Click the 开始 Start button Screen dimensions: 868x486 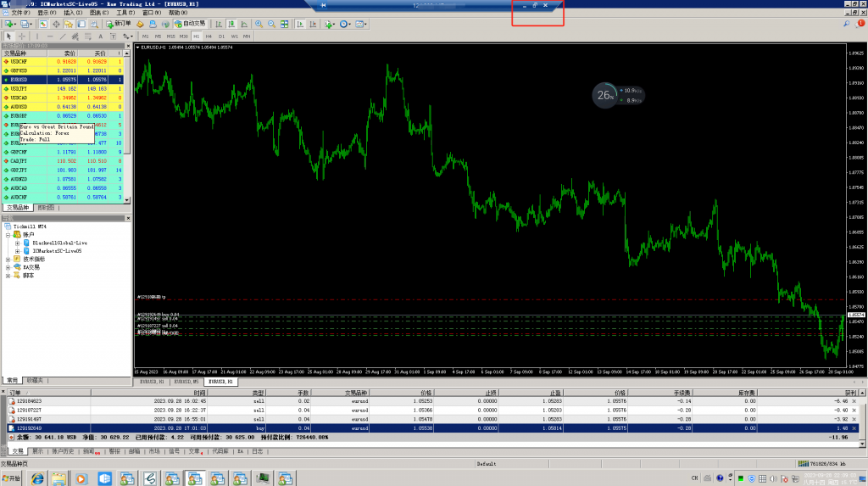(x=10, y=478)
